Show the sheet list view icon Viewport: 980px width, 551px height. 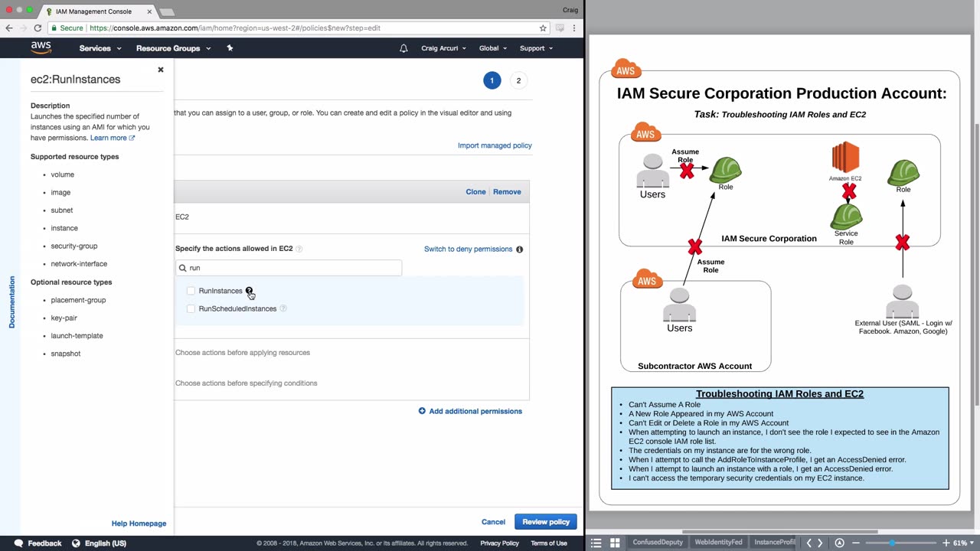[596, 543]
